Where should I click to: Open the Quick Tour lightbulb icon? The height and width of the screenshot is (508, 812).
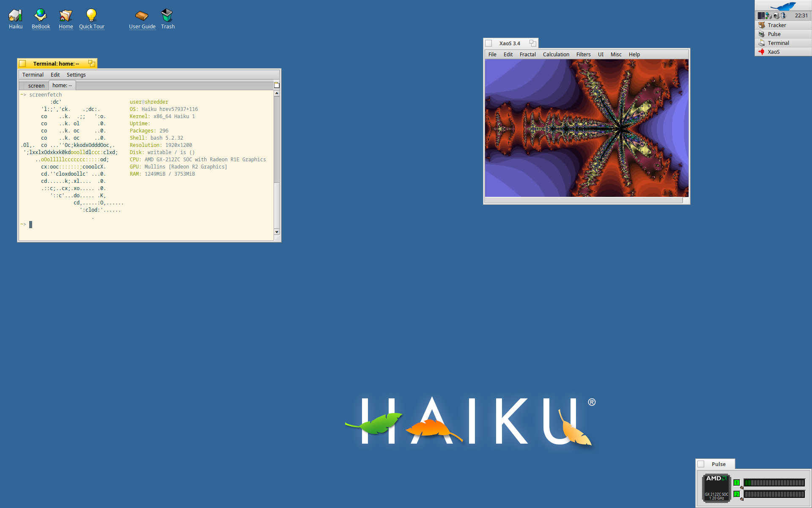click(91, 16)
